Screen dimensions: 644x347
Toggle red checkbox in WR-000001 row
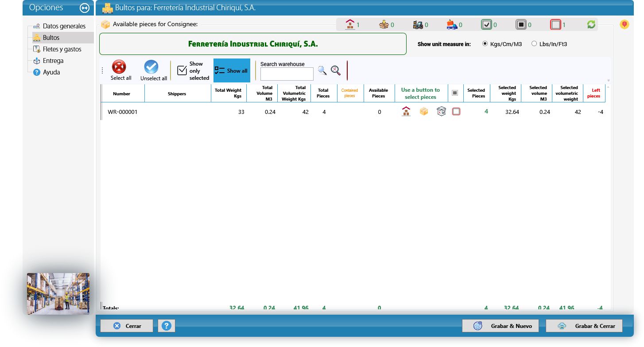(456, 112)
